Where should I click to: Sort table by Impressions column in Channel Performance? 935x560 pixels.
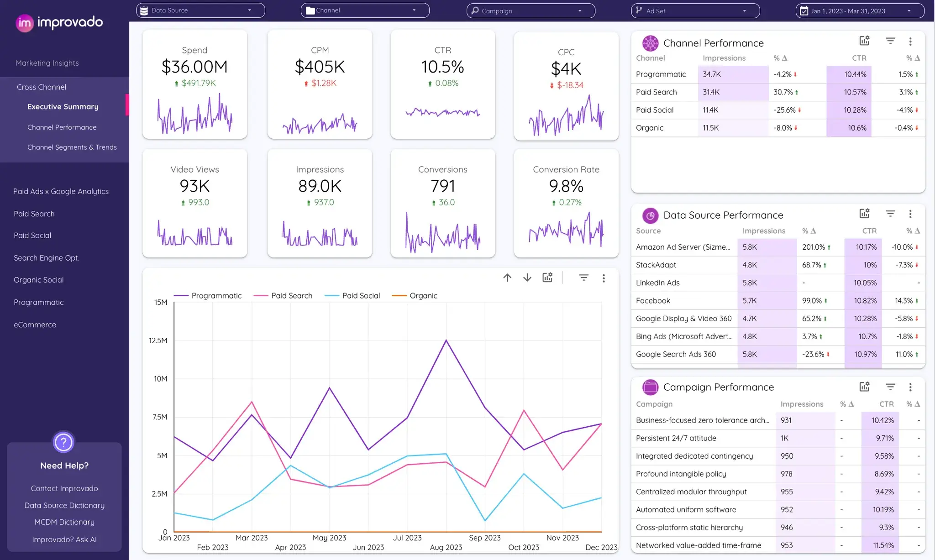click(724, 58)
